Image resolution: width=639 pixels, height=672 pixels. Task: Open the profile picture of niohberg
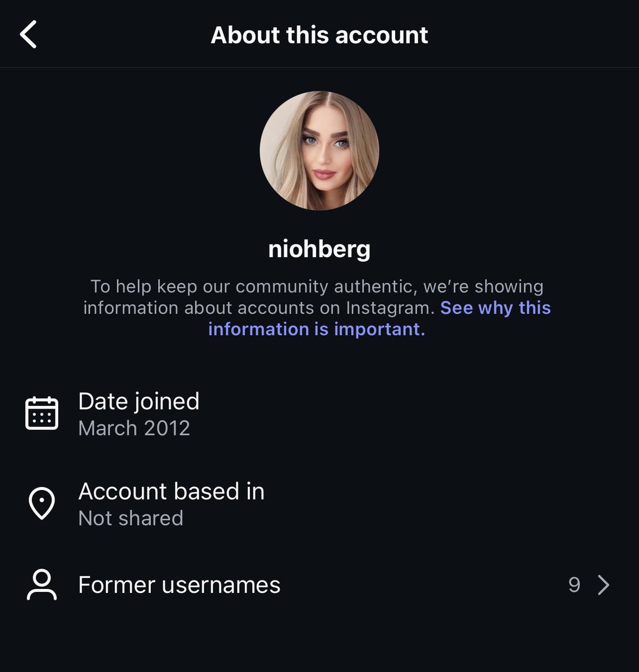319,150
